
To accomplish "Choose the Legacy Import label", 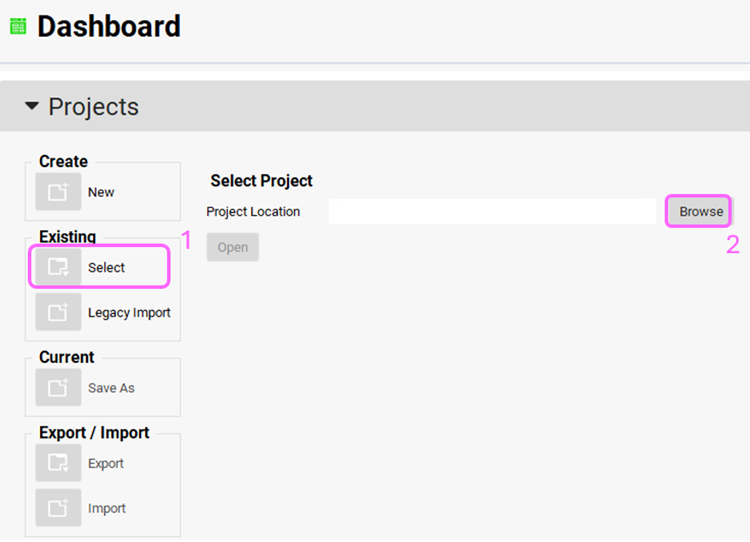I will pyautogui.click(x=129, y=312).
